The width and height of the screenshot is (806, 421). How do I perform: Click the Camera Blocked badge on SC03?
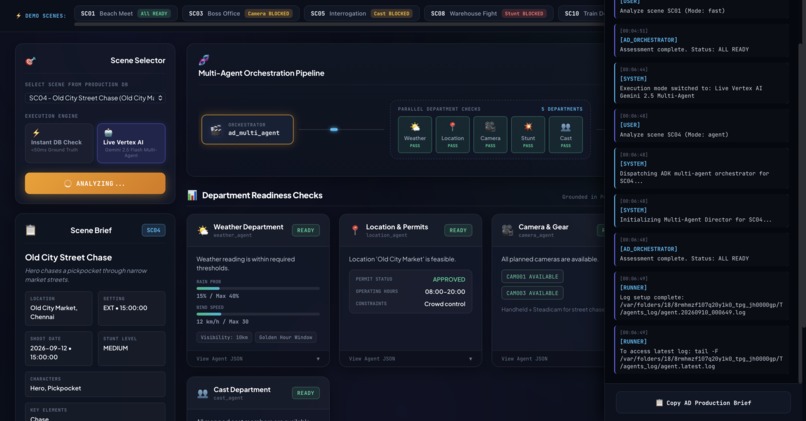268,13
